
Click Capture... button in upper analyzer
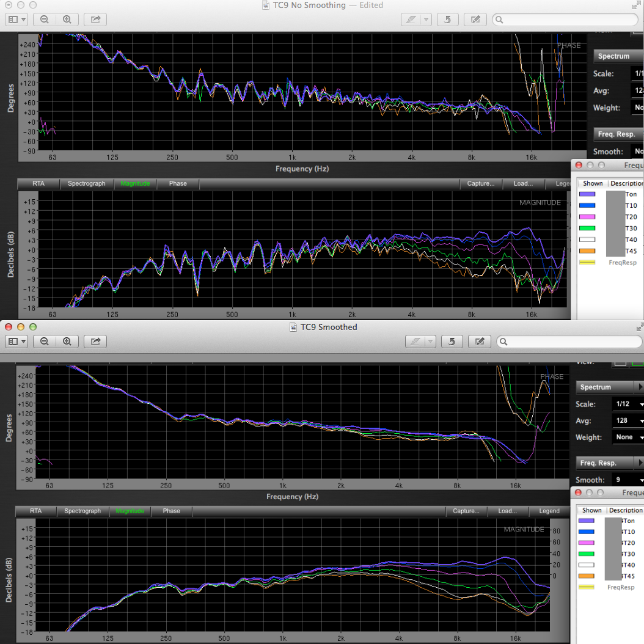click(480, 183)
